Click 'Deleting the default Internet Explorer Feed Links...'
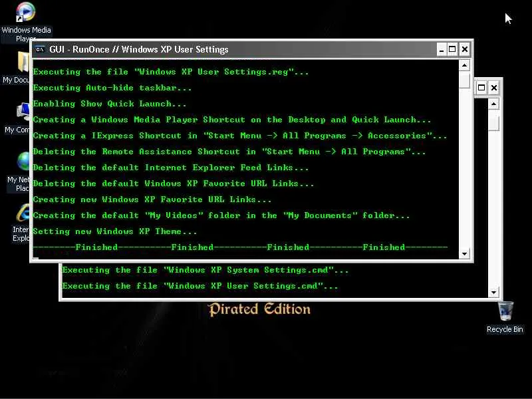This screenshot has height=399, width=532. point(171,168)
